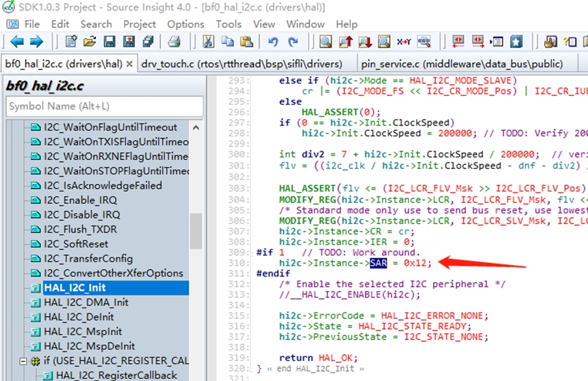
Task: Close the bf0_hal_i2c.c tab
Action: (x=130, y=64)
